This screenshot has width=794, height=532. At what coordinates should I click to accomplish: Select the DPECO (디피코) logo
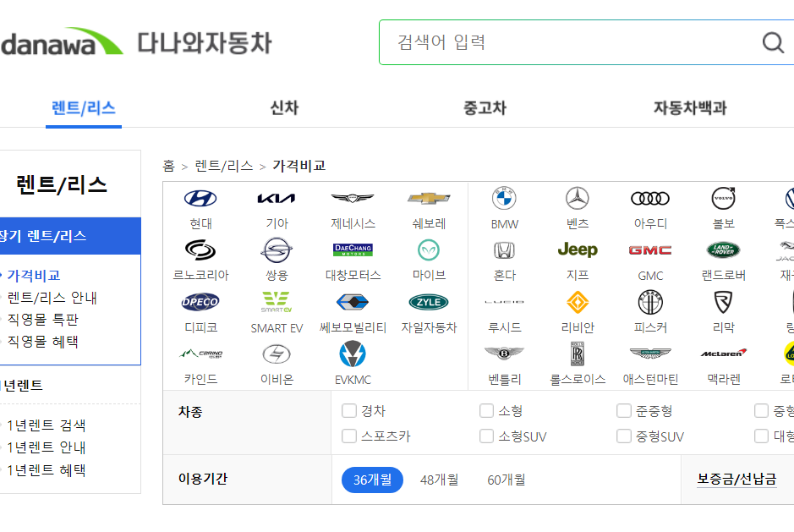pyautogui.click(x=200, y=302)
